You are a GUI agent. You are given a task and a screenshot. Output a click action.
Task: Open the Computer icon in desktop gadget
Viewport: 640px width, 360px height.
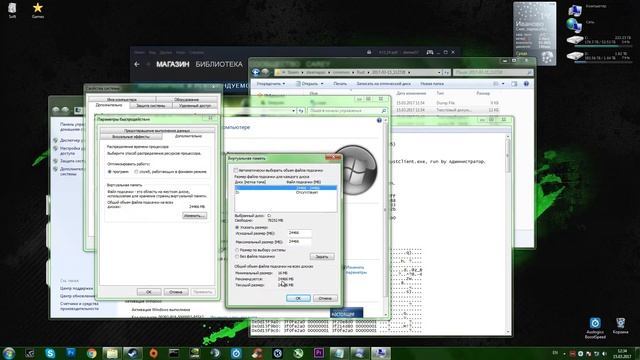click(x=575, y=10)
